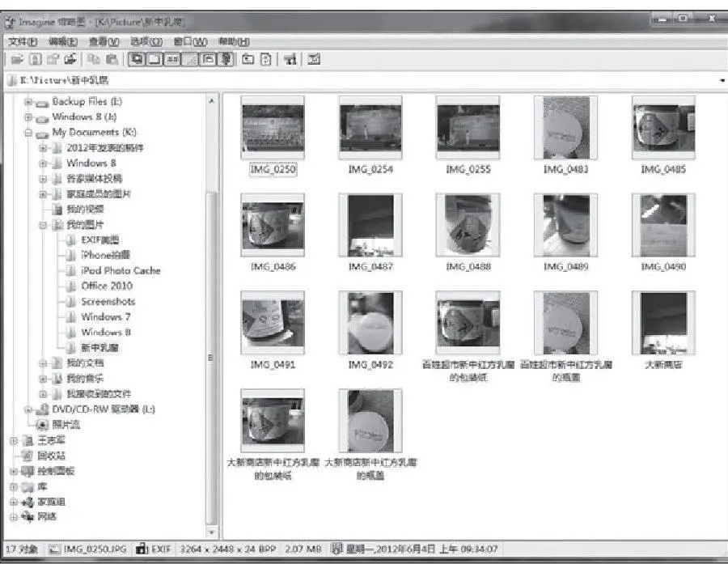The width and height of the screenshot is (728, 564).
Task: Click the folder tree vertical scrollbar
Action: [x=213, y=324]
